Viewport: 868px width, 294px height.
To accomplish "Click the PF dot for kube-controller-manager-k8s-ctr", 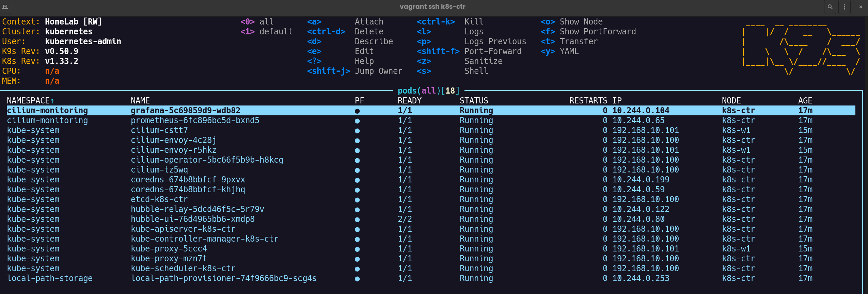I will point(357,239).
